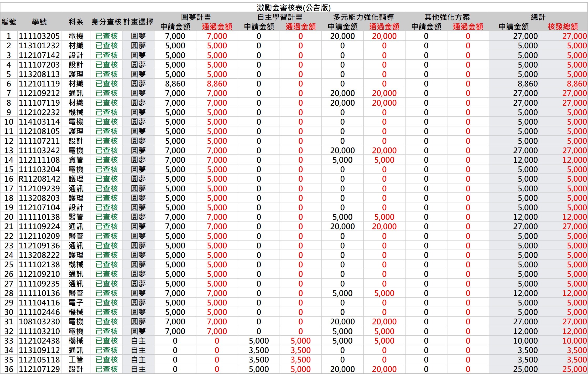Screen dimensions: 588x378
Task: Click the 科系 header cell
Action: point(76,22)
